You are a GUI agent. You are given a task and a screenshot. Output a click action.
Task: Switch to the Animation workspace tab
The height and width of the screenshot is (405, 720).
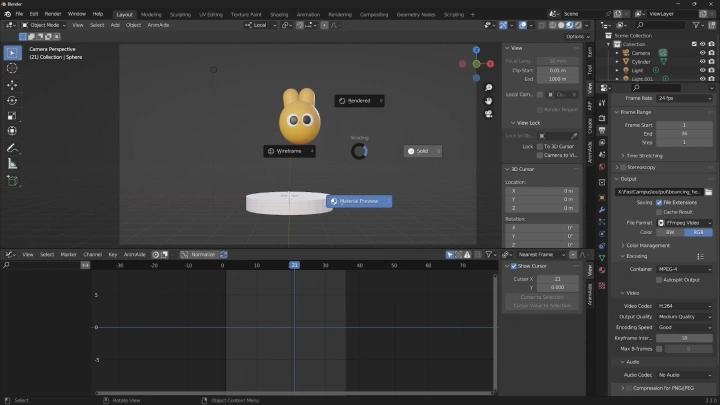[308, 15]
